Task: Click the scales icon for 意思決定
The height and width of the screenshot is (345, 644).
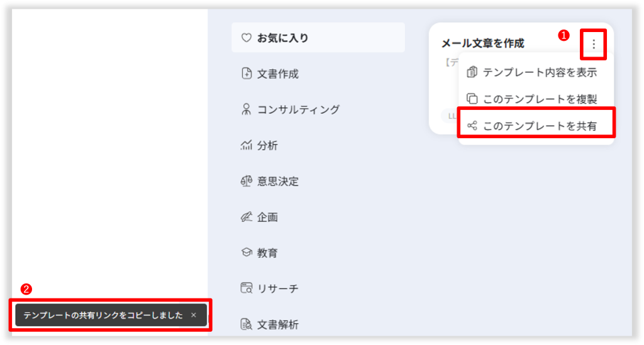Action: pyautogui.click(x=247, y=182)
